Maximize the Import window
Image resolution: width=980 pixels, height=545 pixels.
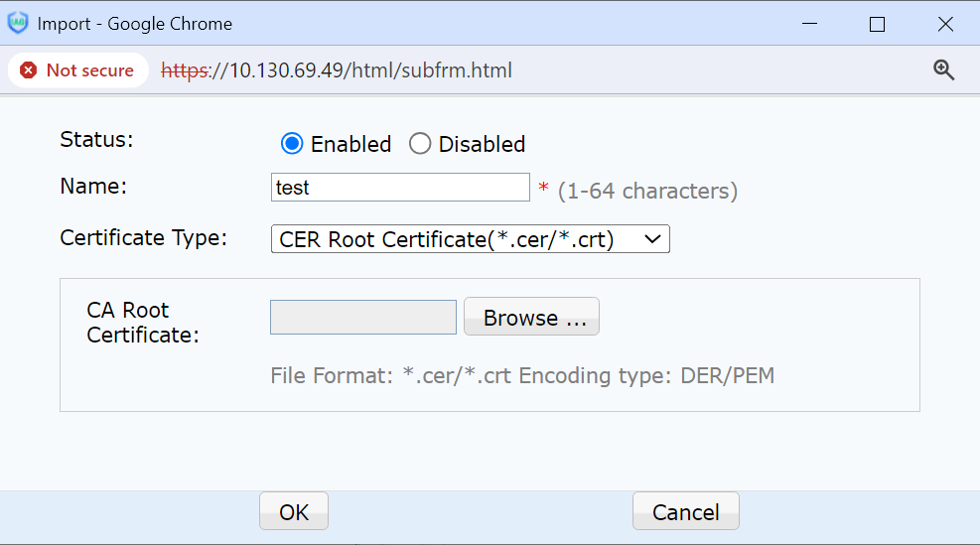pos(877,24)
